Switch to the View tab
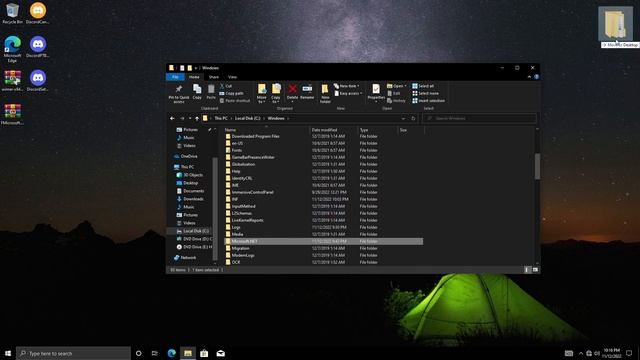Image resolution: width=640 pixels, height=360 pixels. (232, 77)
